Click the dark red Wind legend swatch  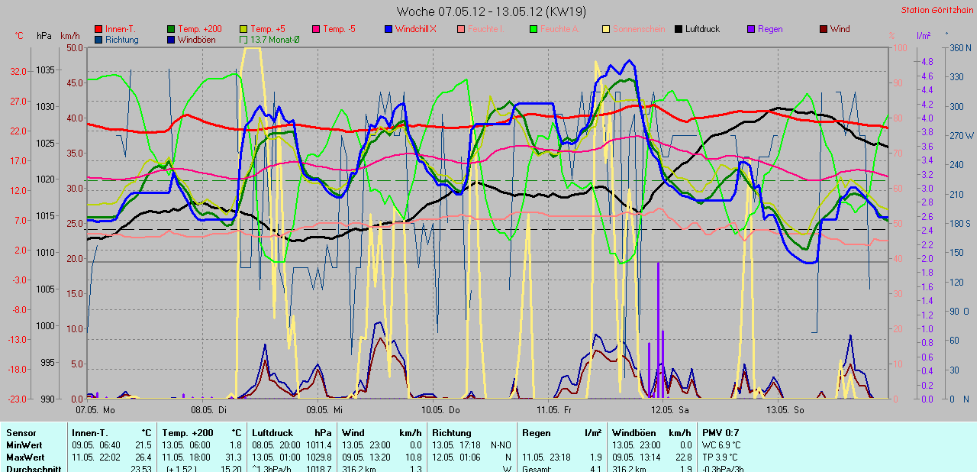(x=824, y=29)
